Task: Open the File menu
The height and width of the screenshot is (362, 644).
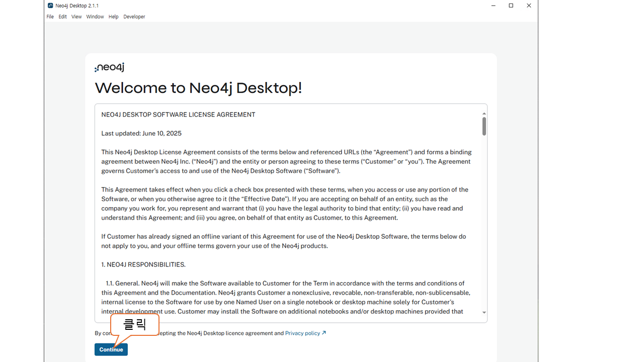Action: click(x=50, y=17)
